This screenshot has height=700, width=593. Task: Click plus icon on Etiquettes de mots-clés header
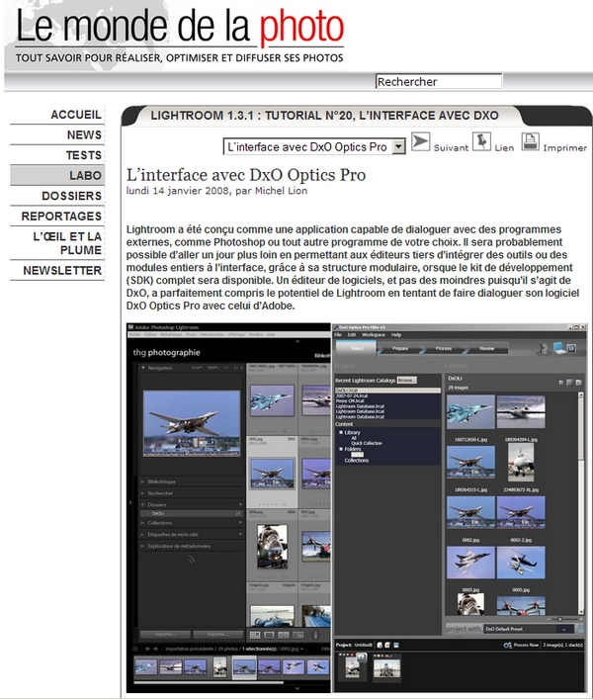[240, 534]
